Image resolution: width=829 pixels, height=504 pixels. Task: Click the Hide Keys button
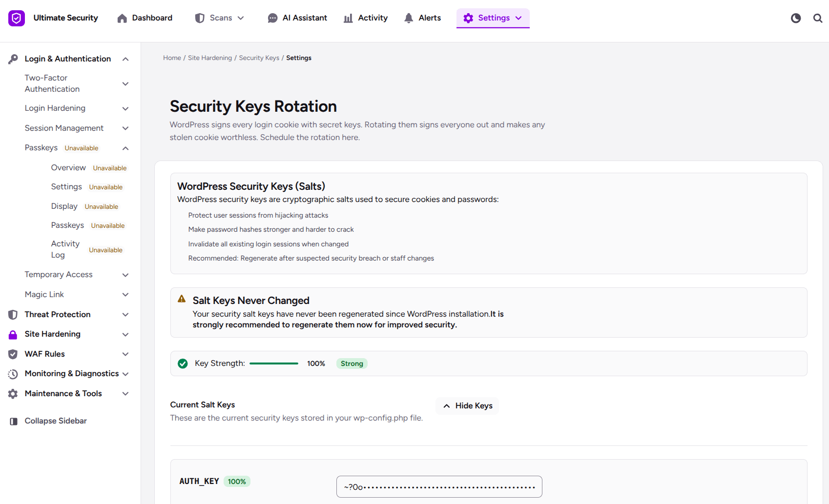467,406
